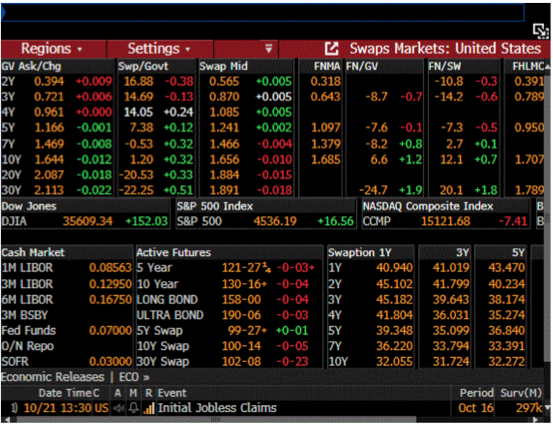
Task: Click the Date Time column header
Action: click(65, 393)
